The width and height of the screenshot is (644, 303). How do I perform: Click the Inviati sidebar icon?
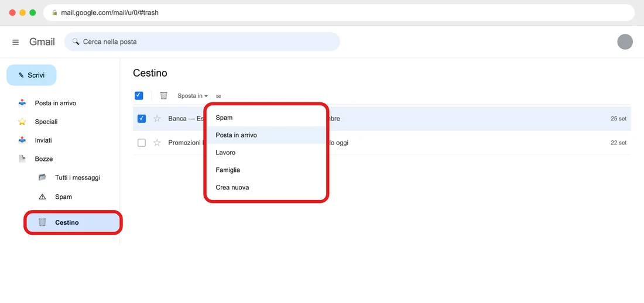(x=22, y=140)
